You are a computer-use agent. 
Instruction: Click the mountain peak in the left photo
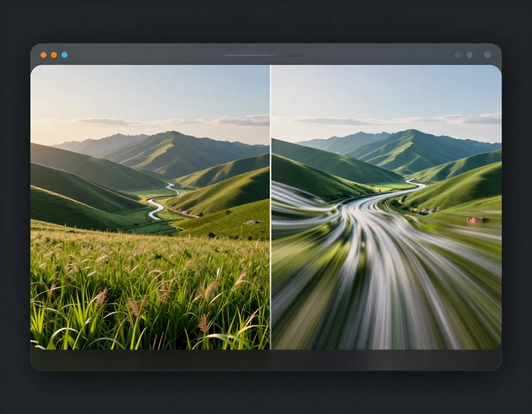172,133
